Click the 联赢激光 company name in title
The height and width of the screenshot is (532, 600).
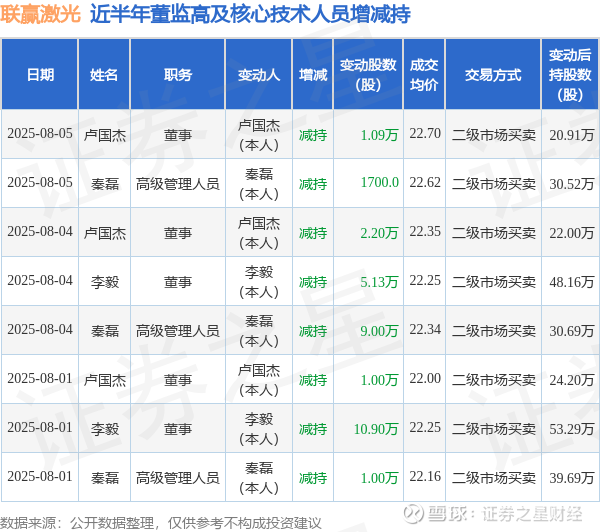(40, 14)
